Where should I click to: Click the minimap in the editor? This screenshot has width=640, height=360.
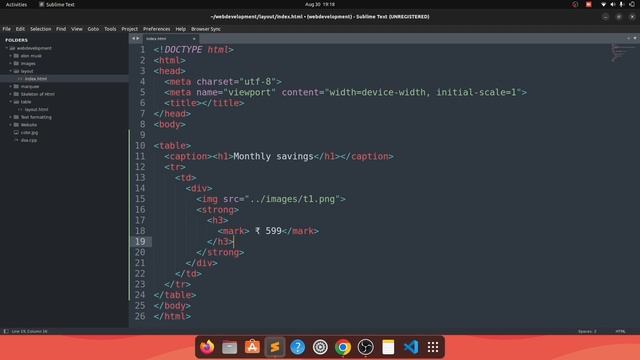tap(622, 53)
